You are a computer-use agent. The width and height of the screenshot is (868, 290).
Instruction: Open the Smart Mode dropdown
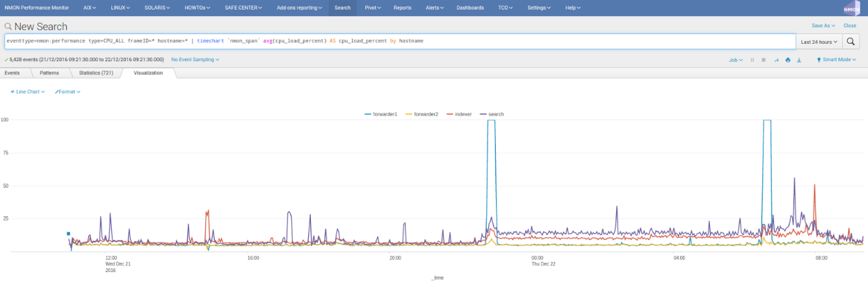(837, 60)
